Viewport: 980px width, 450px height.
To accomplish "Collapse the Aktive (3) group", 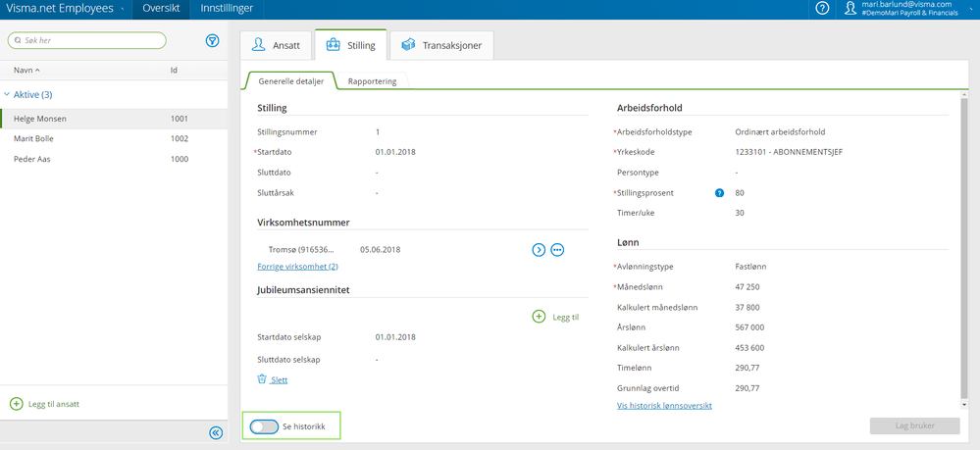I will pyautogui.click(x=8, y=95).
